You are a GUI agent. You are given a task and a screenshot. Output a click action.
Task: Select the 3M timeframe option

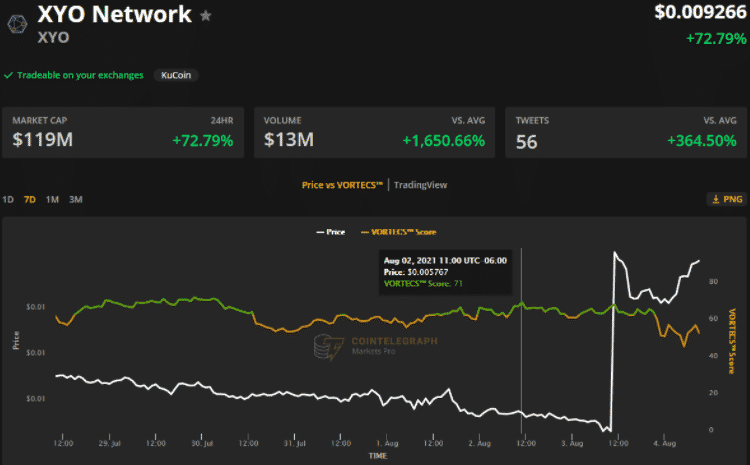[75, 199]
